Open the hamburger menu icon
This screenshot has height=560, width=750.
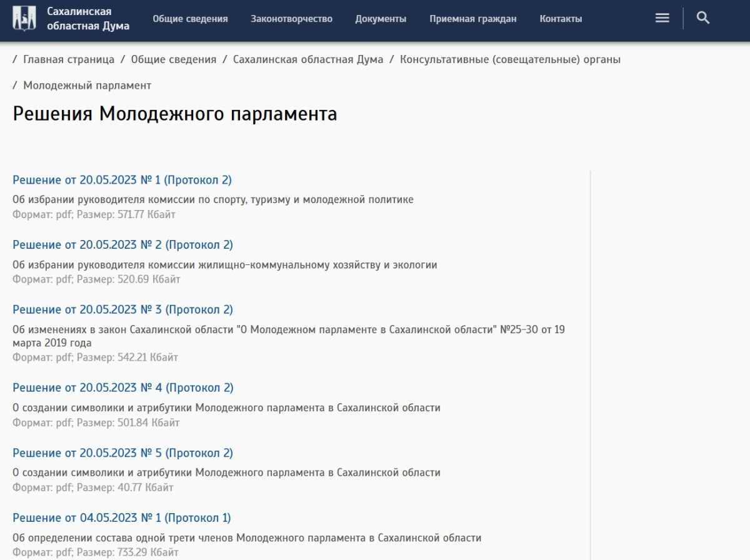[x=662, y=18]
